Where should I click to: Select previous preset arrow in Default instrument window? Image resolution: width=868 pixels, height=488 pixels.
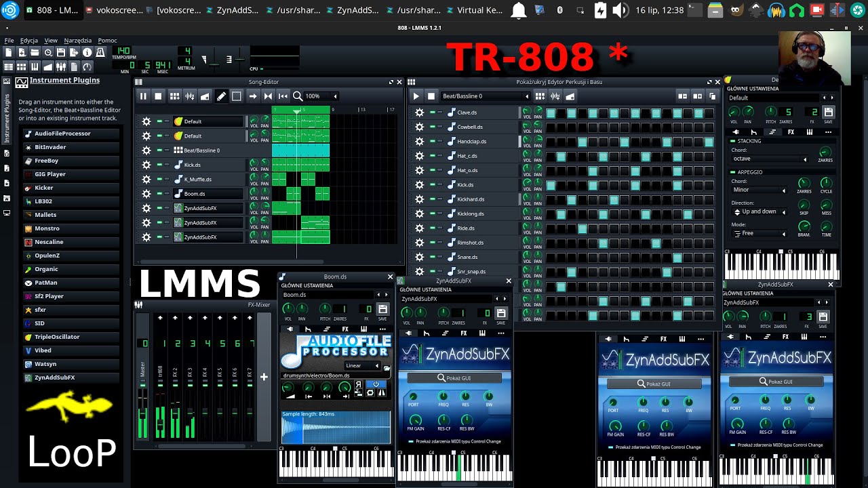pos(824,98)
